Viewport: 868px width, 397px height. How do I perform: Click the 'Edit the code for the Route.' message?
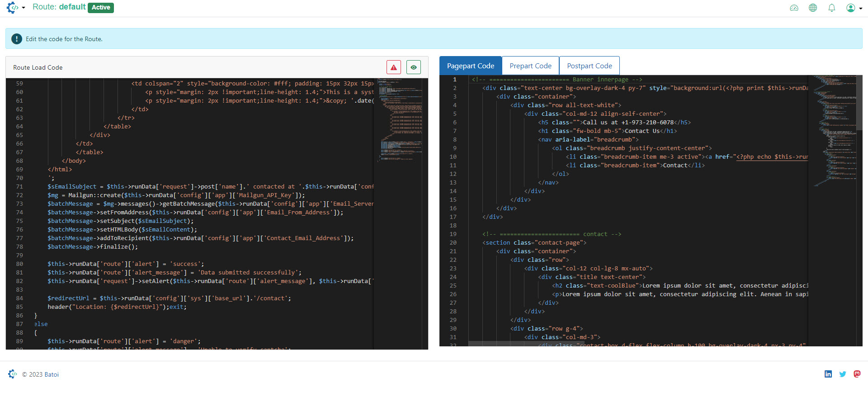click(x=64, y=39)
